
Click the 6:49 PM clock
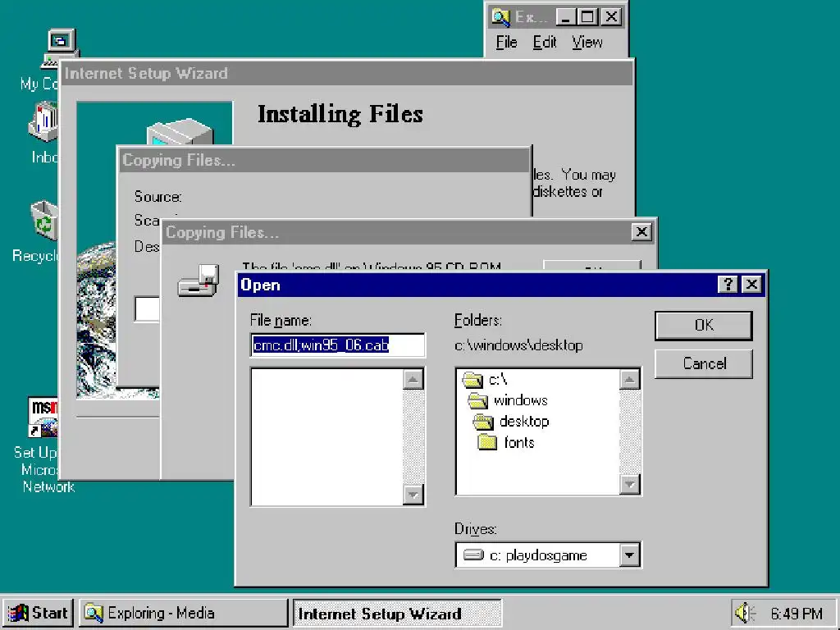796,614
